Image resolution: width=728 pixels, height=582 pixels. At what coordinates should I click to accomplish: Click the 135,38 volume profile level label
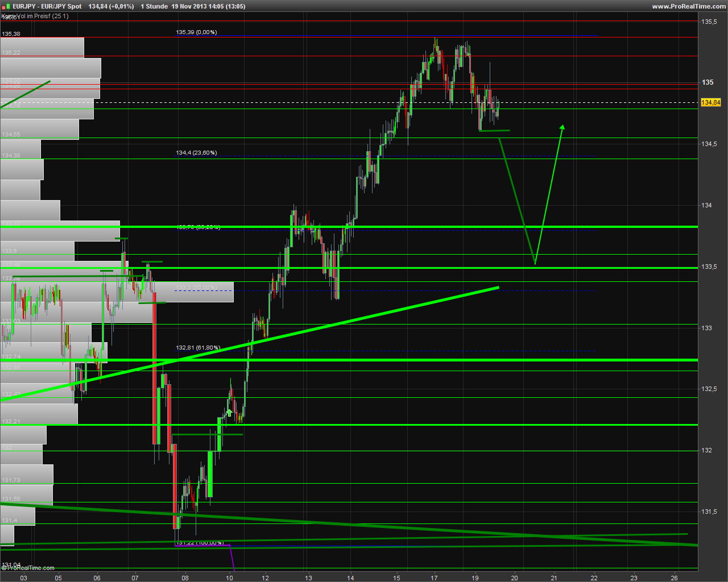(11, 34)
